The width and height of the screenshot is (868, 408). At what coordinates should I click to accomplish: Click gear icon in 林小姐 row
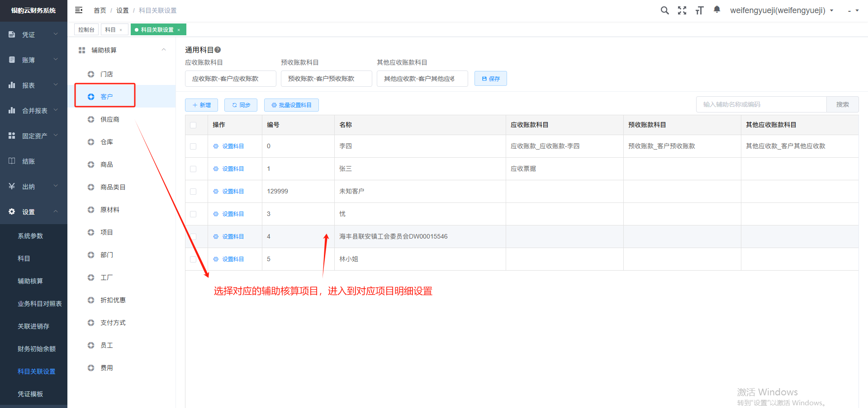pyautogui.click(x=216, y=259)
